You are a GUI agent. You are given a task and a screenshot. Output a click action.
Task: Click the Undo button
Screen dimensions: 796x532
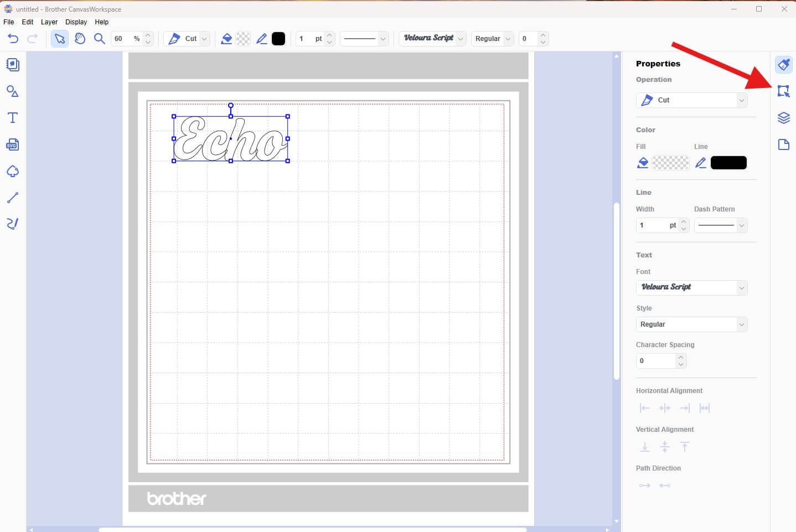pyautogui.click(x=12, y=39)
